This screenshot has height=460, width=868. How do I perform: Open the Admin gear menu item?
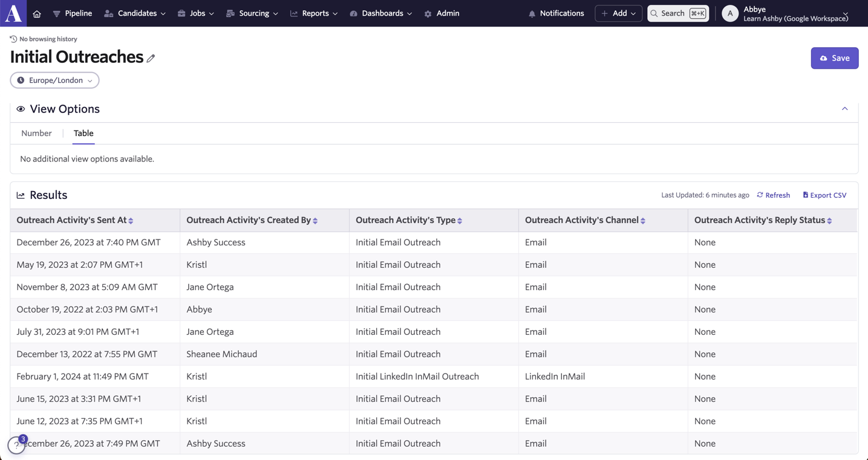point(442,13)
